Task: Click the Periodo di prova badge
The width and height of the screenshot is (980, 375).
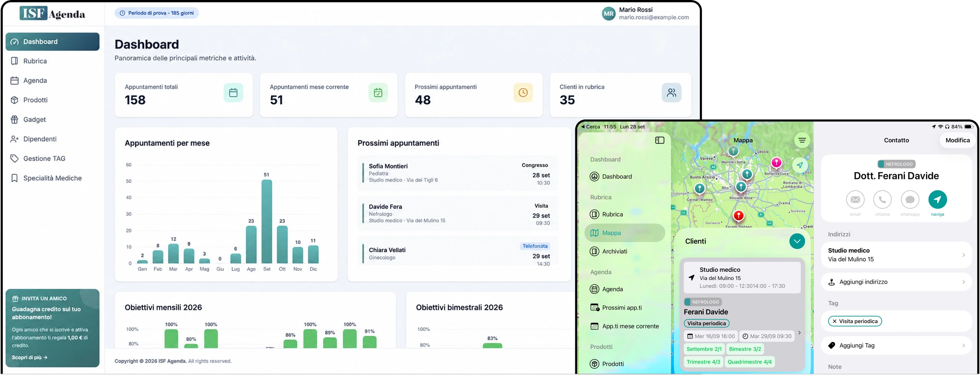Action: [156, 13]
